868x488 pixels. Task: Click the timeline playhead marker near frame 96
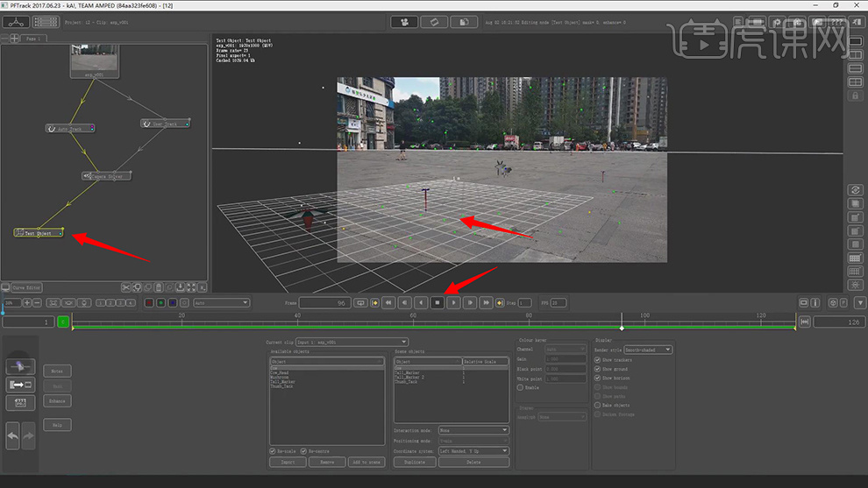(x=622, y=328)
